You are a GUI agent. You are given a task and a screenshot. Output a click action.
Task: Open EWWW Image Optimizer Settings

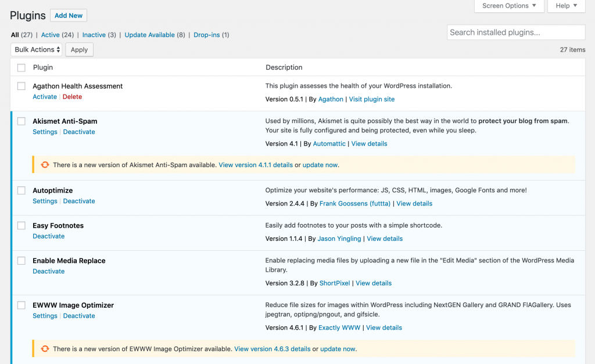pos(45,316)
